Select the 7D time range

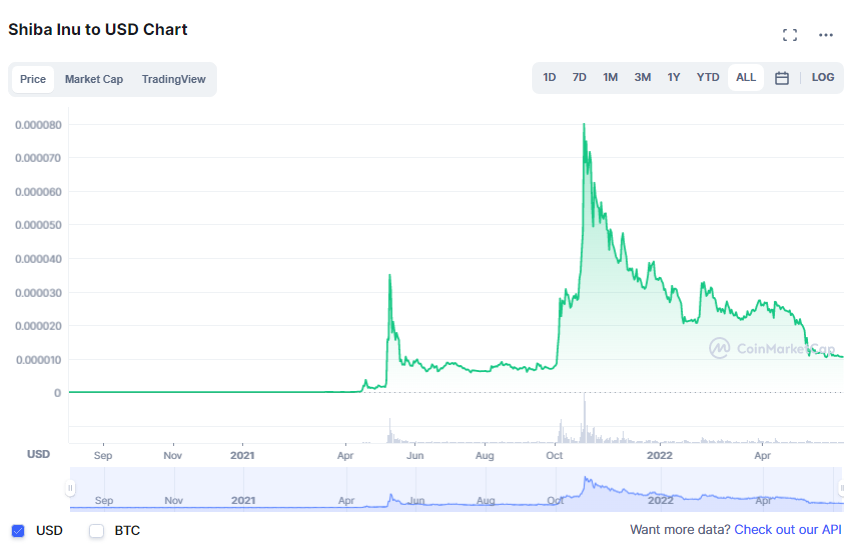tap(579, 77)
